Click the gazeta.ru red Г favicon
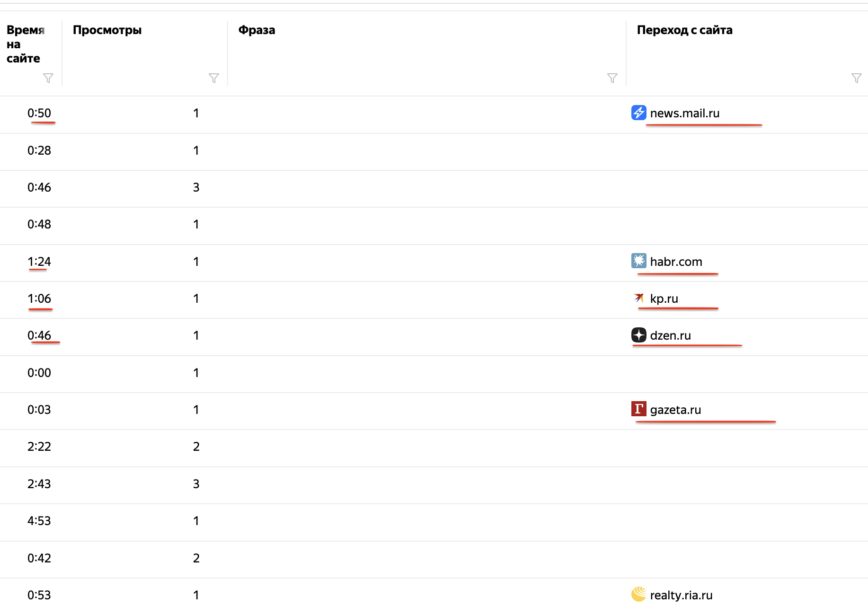The width and height of the screenshot is (868, 614). tap(639, 409)
